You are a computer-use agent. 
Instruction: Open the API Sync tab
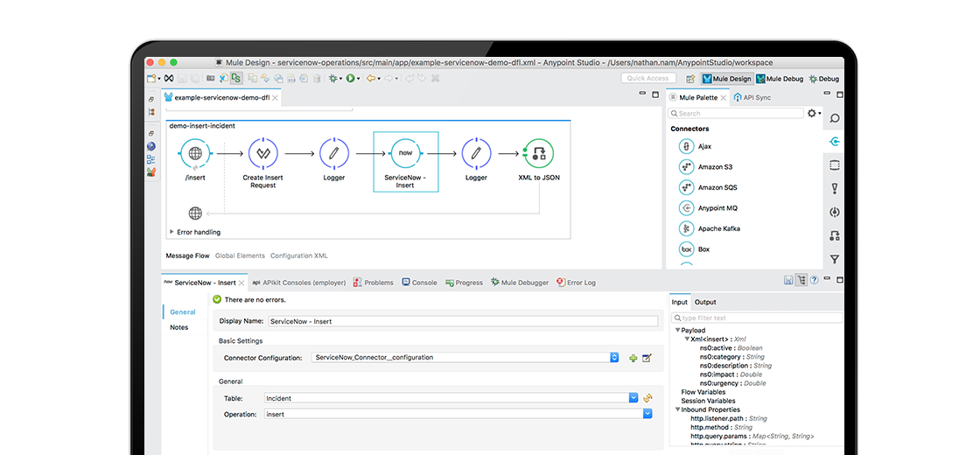(x=752, y=97)
